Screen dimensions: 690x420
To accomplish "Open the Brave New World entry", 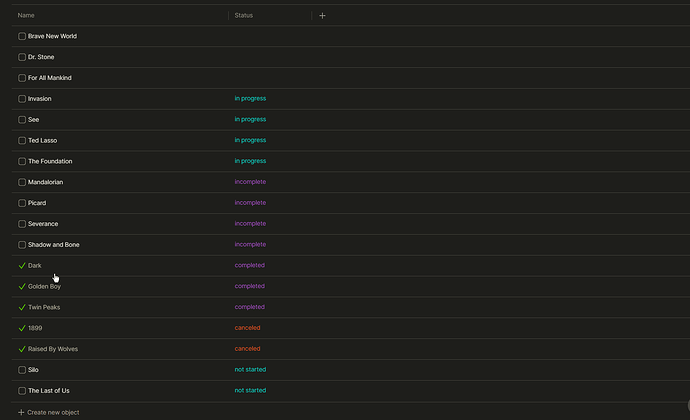I will coord(52,36).
